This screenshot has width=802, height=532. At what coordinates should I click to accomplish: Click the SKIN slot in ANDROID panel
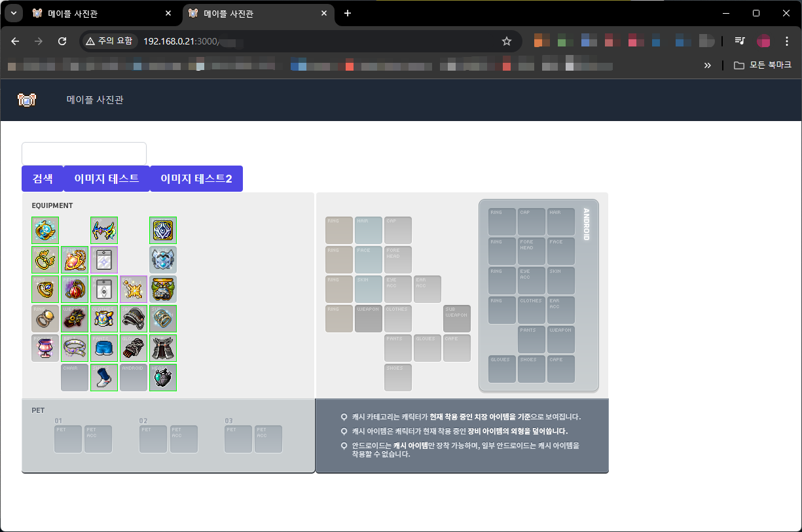[561, 281]
